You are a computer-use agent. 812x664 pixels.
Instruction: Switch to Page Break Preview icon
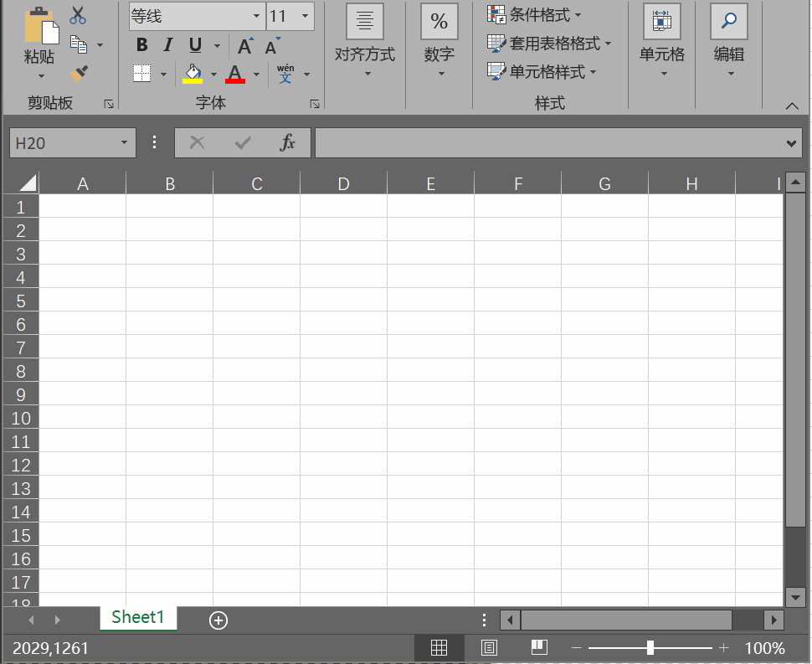pyautogui.click(x=539, y=647)
